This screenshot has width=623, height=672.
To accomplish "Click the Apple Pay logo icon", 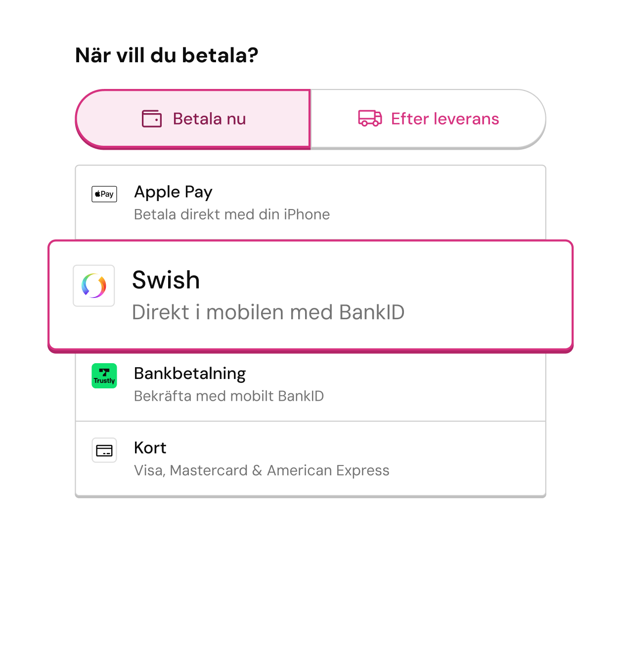I will pos(104,194).
